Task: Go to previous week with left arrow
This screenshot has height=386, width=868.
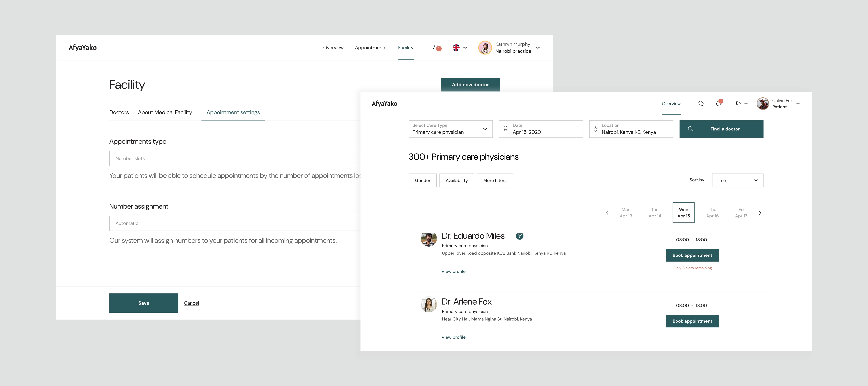Action: click(607, 213)
